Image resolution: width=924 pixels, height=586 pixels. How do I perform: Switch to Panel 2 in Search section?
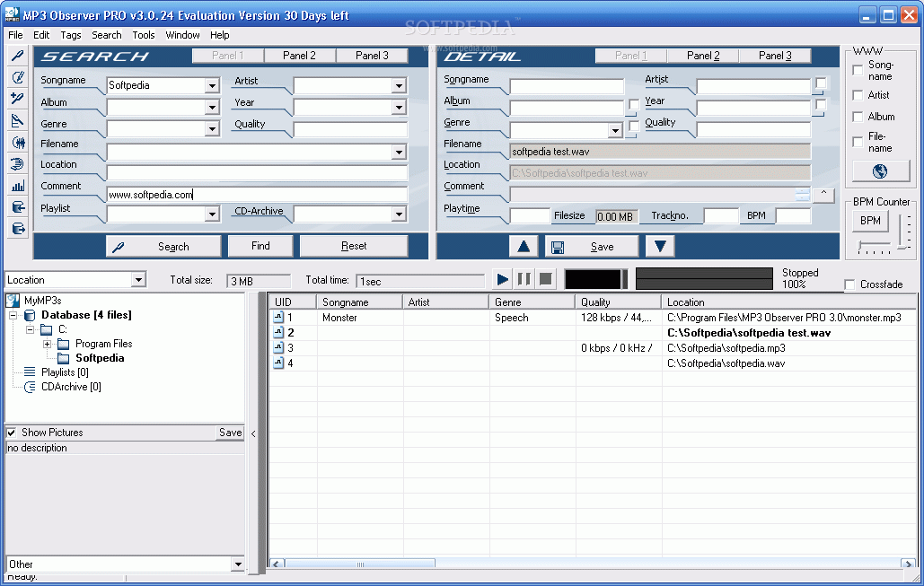(299, 56)
